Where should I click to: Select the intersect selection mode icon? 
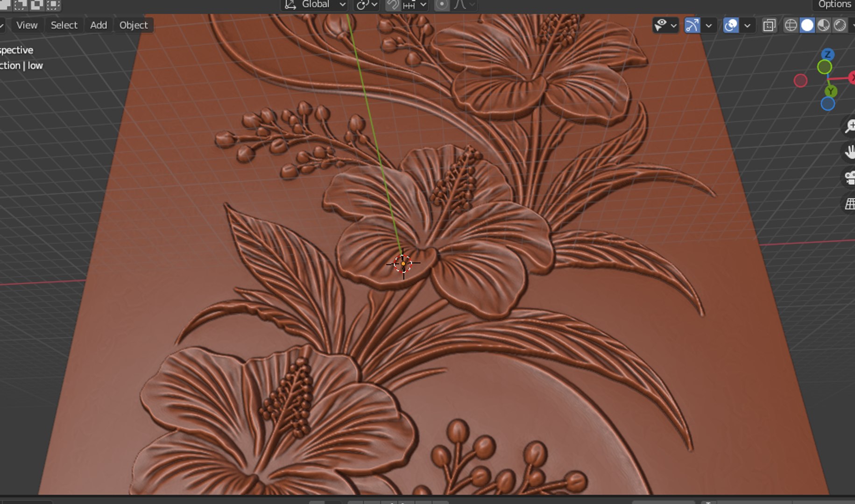53,5
